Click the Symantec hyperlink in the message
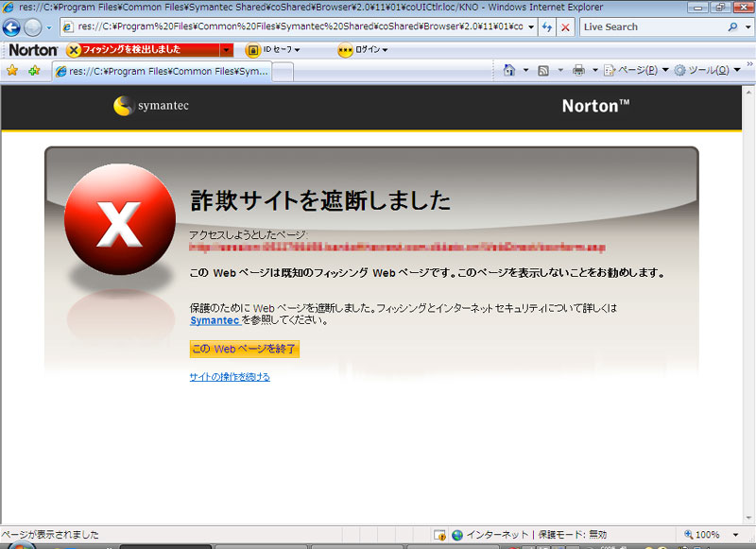The height and width of the screenshot is (549, 756). point(215,320)
